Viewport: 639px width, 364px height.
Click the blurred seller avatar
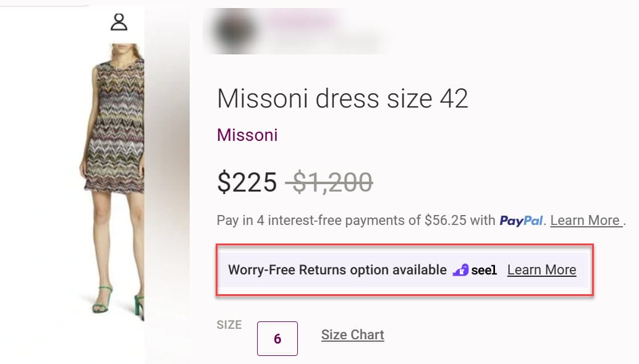coord(234,30)
